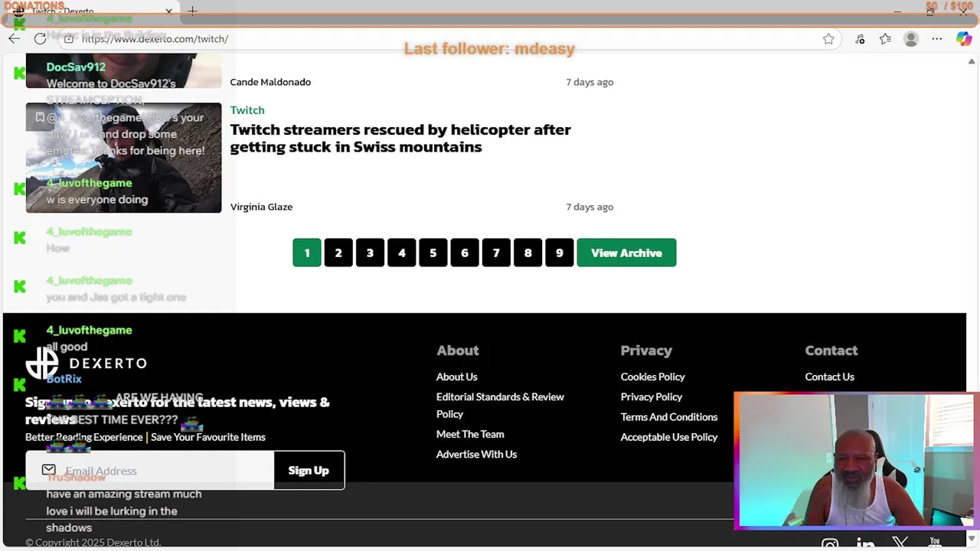Screen dimensions: 980x551
Task: Open the browser profile avatar icon
Action: tap(911, 39)
